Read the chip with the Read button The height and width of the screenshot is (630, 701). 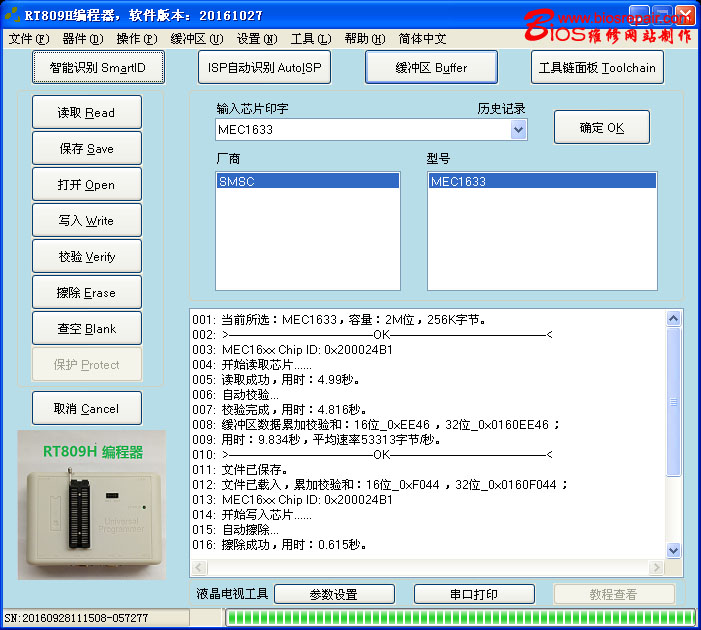click(87, 112)
